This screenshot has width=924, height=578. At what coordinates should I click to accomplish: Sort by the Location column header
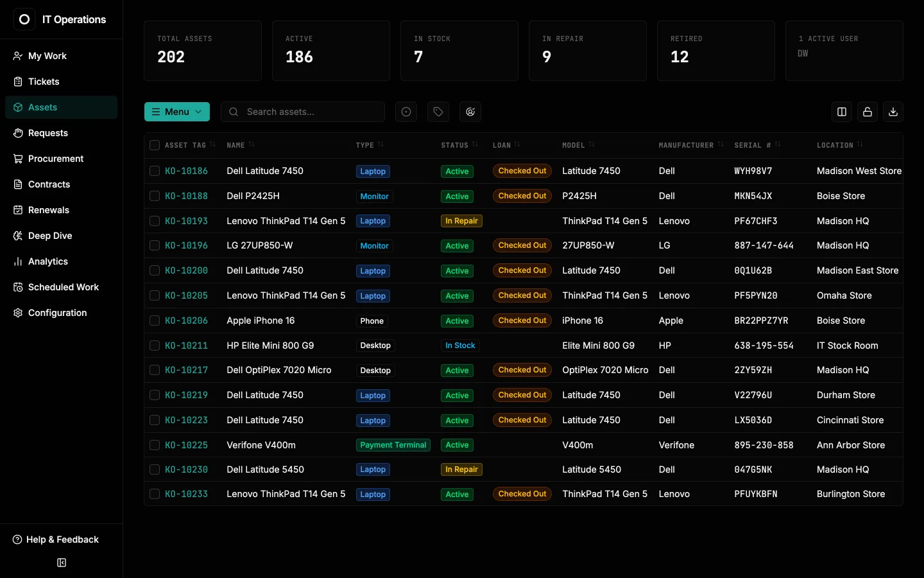coord(840,145)
